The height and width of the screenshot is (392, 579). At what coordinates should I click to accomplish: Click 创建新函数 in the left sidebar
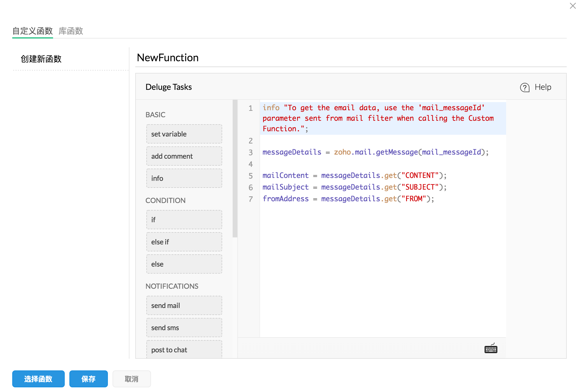tap(41, 59)
